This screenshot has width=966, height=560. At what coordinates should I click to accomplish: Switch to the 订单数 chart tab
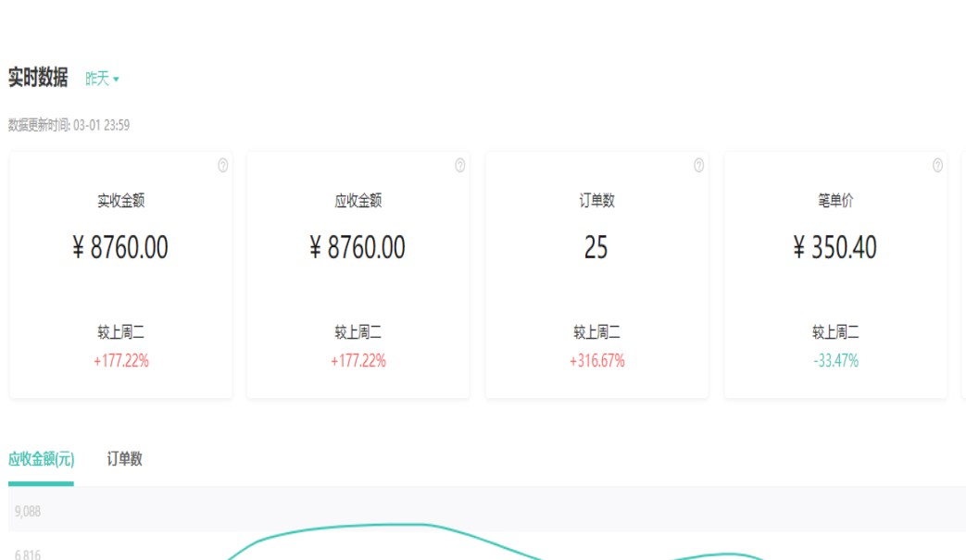click(x=124, y=459)
